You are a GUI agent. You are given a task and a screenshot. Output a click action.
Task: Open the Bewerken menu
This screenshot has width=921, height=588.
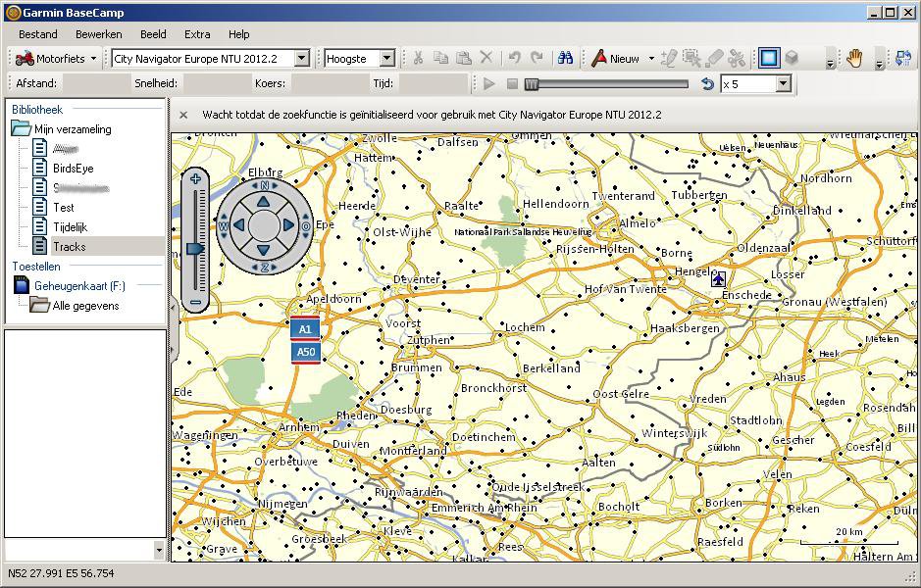[99, 34]
